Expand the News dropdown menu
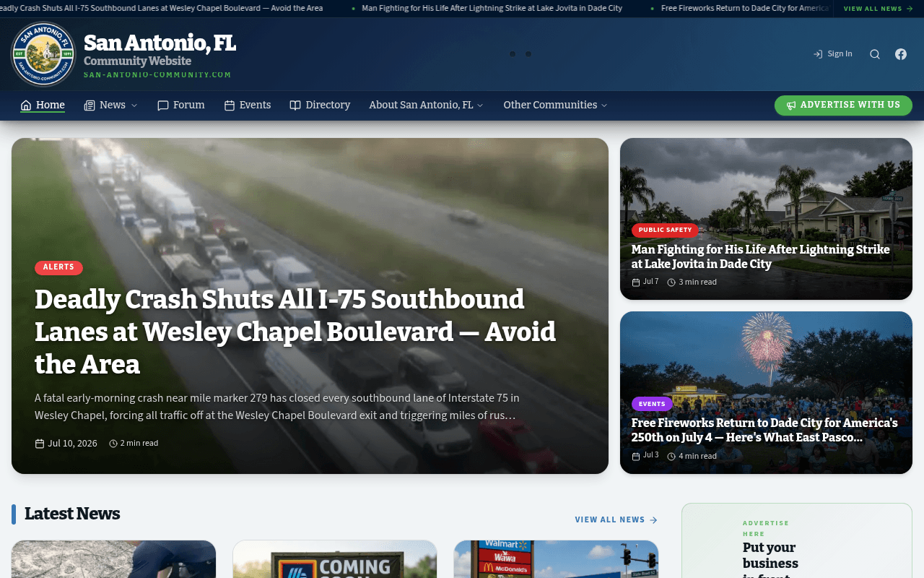 coord(110,105)
